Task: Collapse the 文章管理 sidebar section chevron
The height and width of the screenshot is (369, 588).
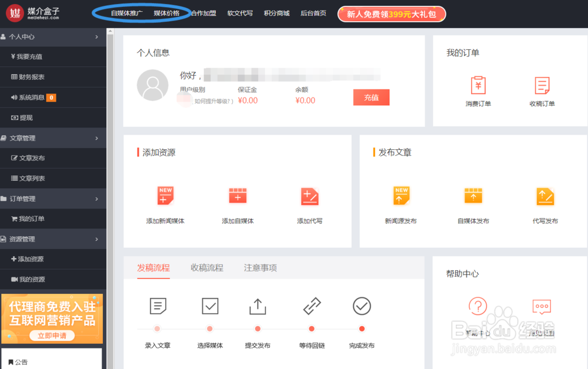Action: 97,138
